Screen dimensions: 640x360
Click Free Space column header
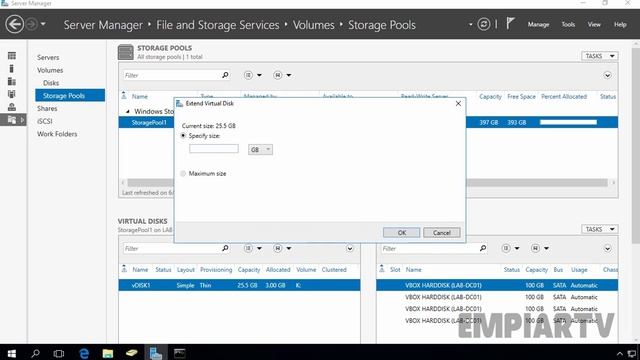[521, 97]
